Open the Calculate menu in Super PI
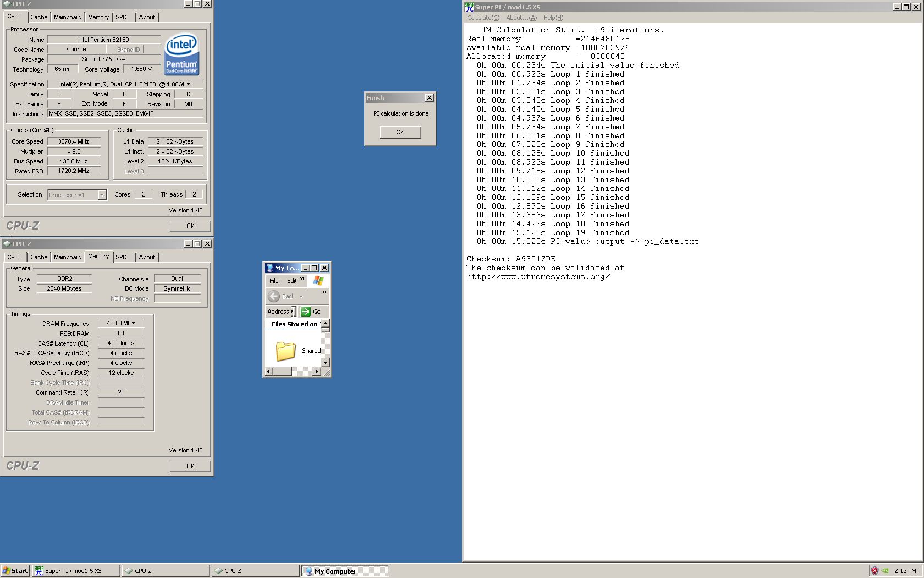This screenshot has width=924, height=578. (483, 18)
